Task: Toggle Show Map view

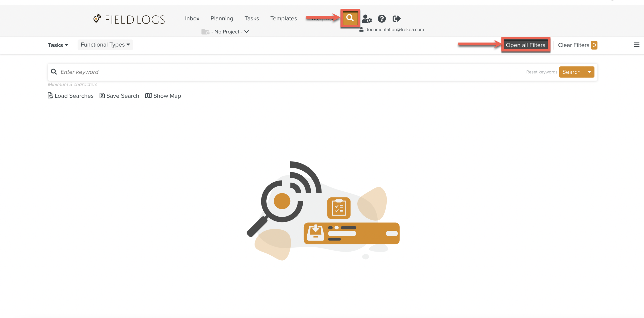Action: point(163,96)
